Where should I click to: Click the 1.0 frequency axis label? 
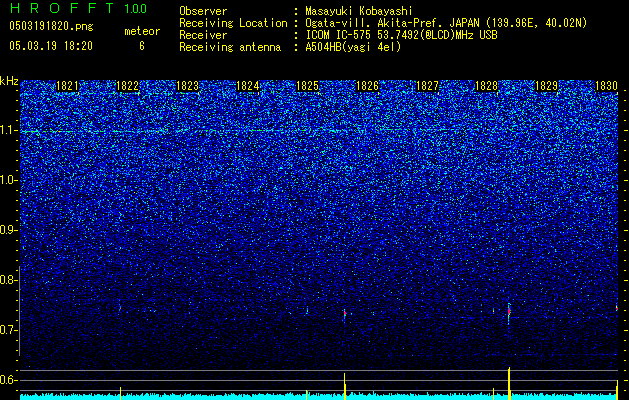pos(9,180)
